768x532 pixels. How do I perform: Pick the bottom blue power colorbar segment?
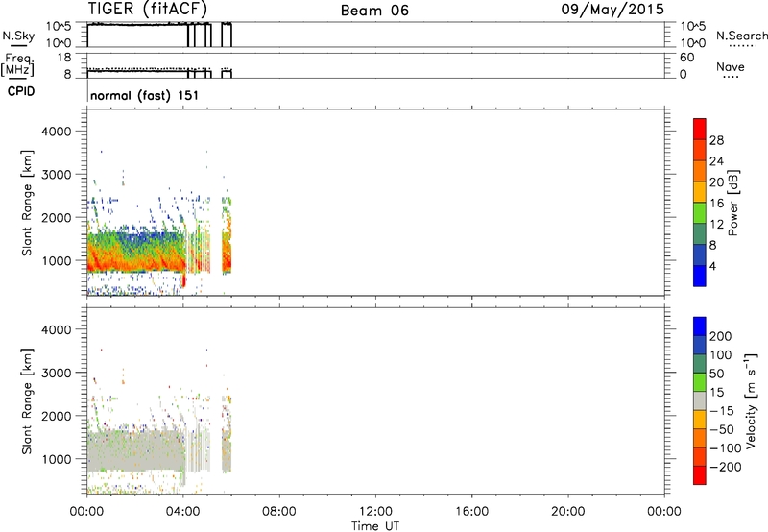point(700,276)
